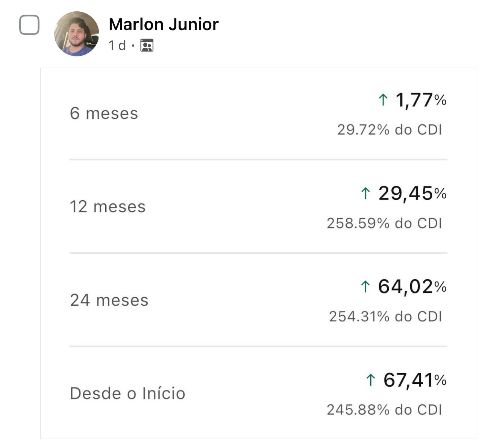Click the green up arrow beside 64,02%
Viewport: 485px width, 448px height.
pos(365,287)
